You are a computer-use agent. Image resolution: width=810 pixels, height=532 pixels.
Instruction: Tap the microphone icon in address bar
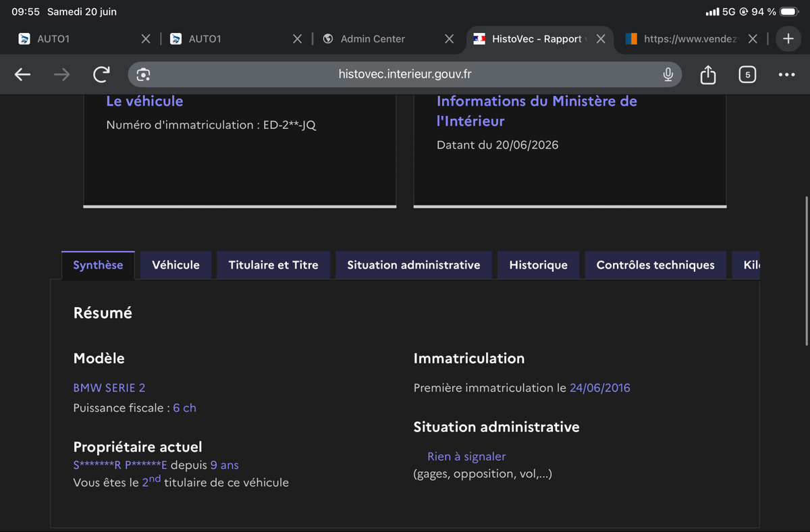(668, 74)
